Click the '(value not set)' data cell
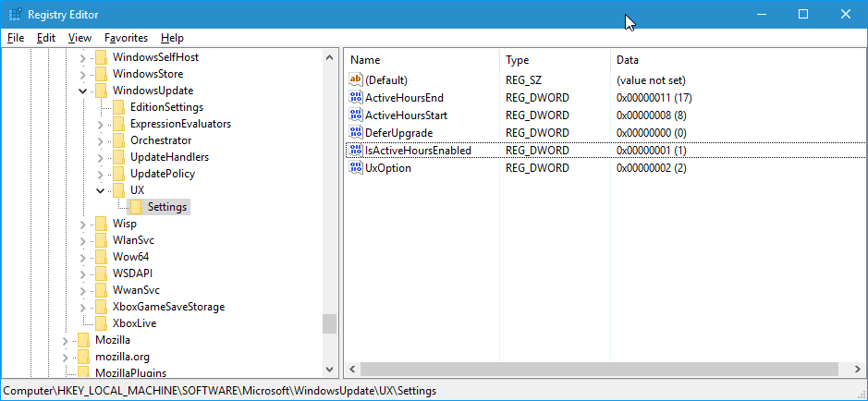The height and width of the screenshot is (401, 868). click(651, 80)
